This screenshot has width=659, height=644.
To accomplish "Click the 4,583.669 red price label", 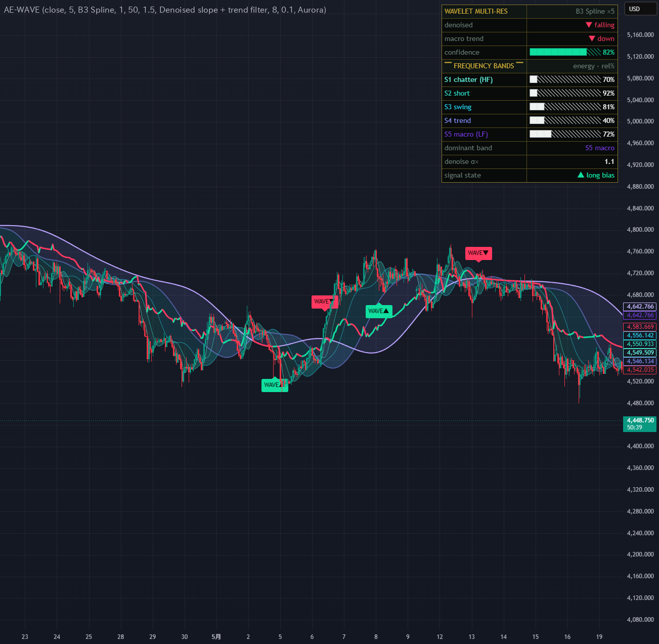I will click(640, 327).
